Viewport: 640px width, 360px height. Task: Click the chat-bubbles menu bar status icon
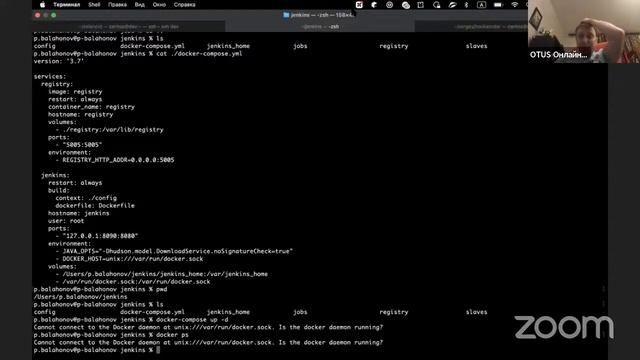(x=405, y=5)
